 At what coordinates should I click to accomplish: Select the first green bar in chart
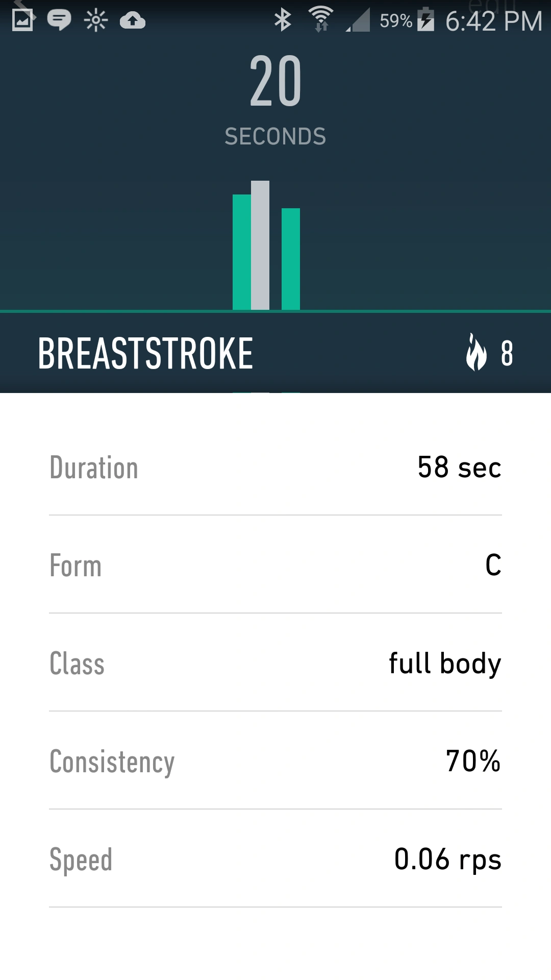coord(241,252)
